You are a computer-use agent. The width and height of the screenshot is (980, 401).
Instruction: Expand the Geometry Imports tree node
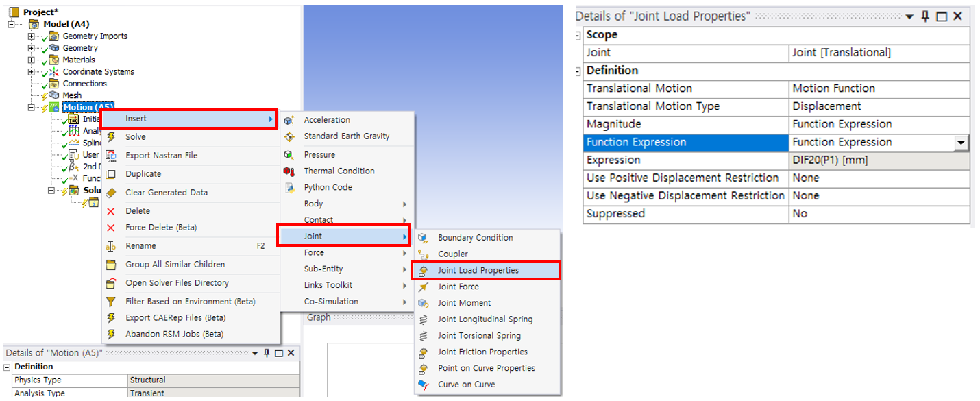32,36
